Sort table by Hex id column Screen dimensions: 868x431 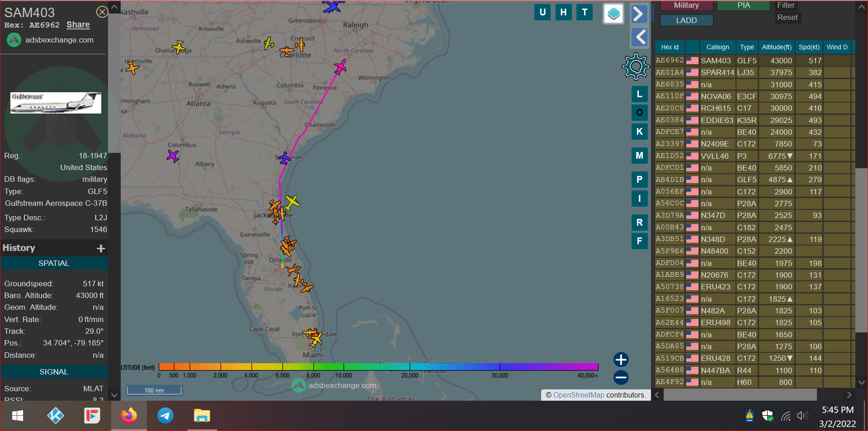pyautogui.click(x=670, y=47)
